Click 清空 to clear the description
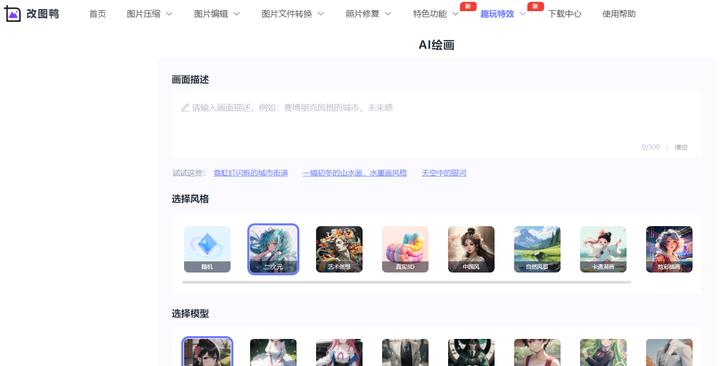This screenshot has width=720, height=366. point(681,147)
